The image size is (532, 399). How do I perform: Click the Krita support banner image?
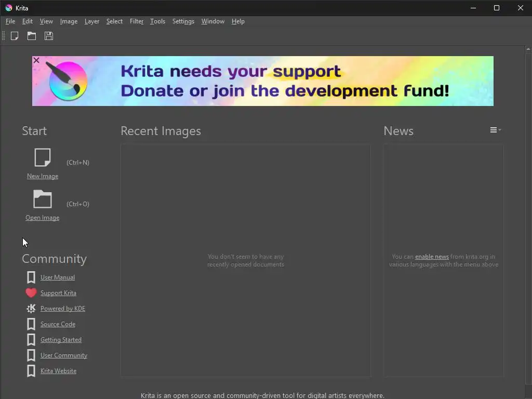(262, 81)
